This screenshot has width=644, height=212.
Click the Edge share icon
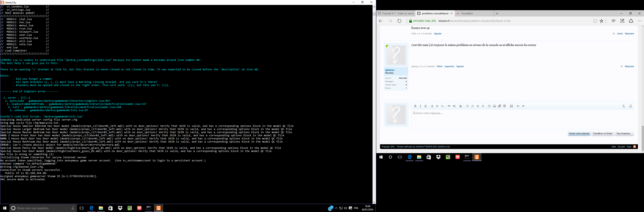coord(631,21)
